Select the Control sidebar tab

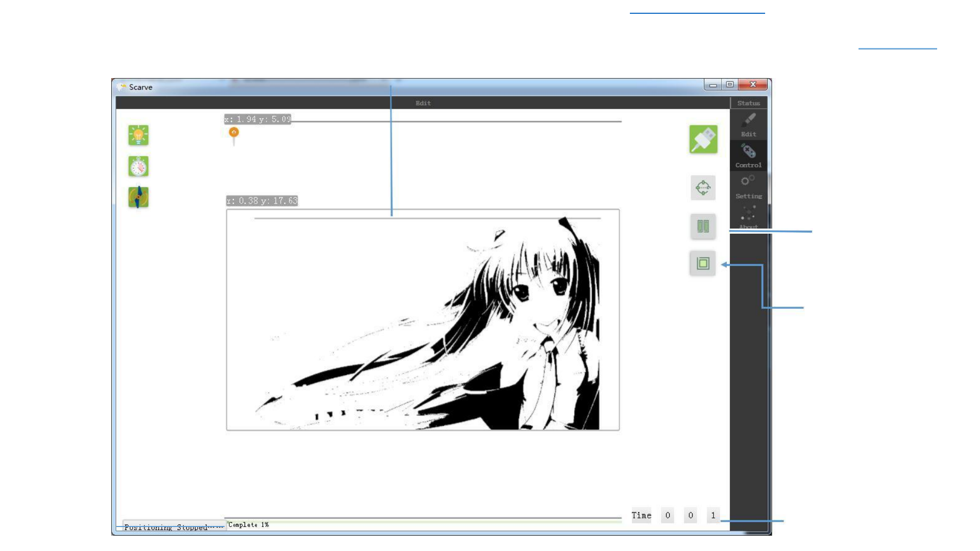(x=748, y=156)
